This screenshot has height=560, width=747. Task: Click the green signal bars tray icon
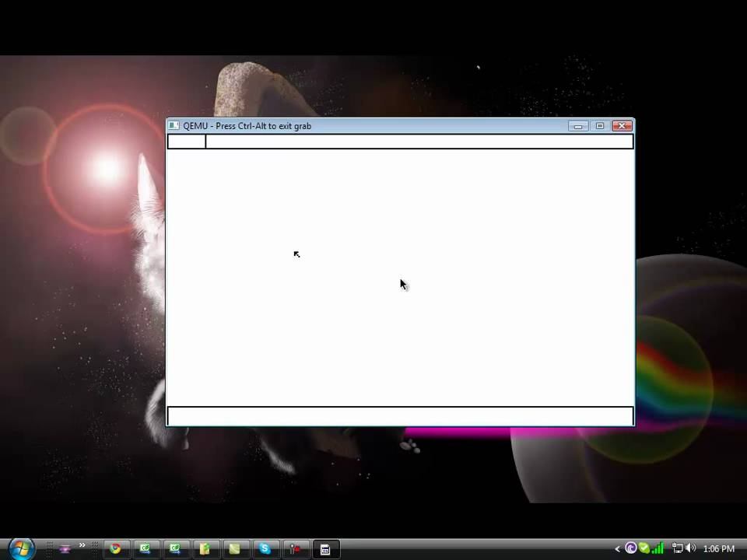tap(658, 548)
